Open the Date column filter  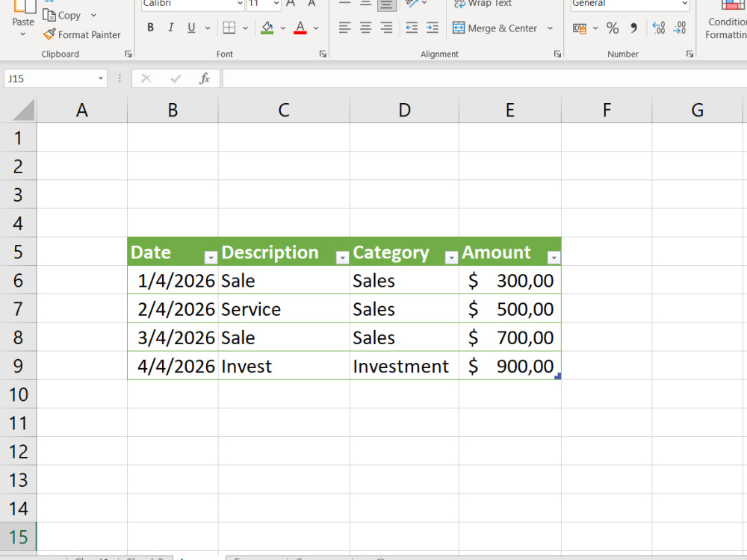coord(211,258)
